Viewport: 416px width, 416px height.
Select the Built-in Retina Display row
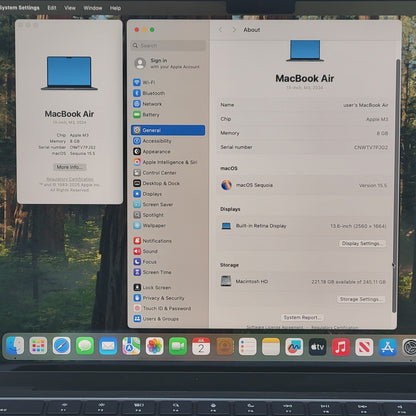pos(304,226)
